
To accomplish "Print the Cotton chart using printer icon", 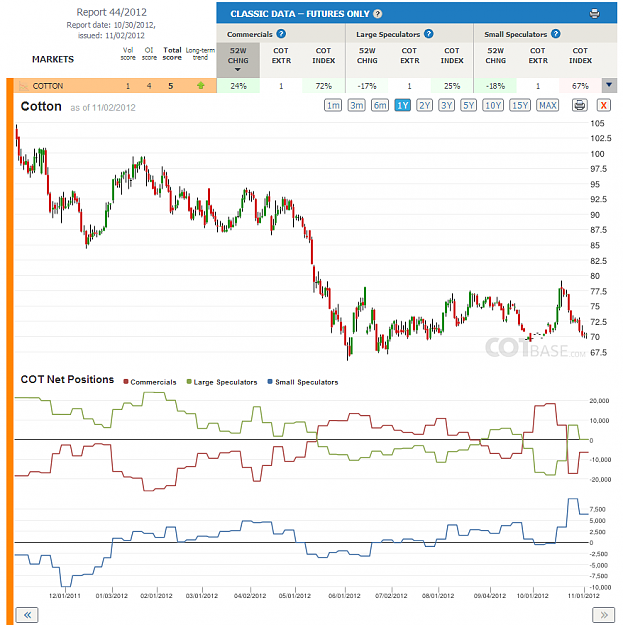I will [580, 105].
